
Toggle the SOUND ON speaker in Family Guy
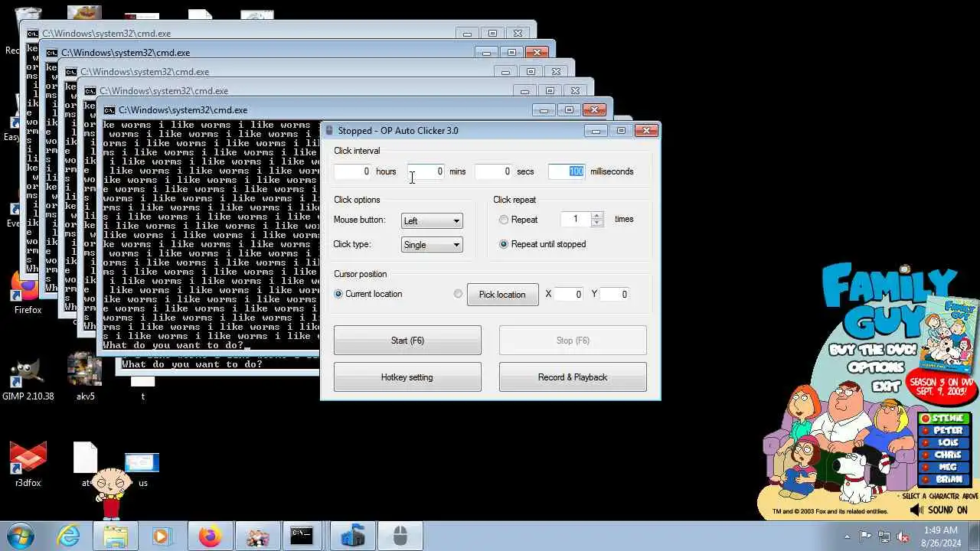(916, 510)
